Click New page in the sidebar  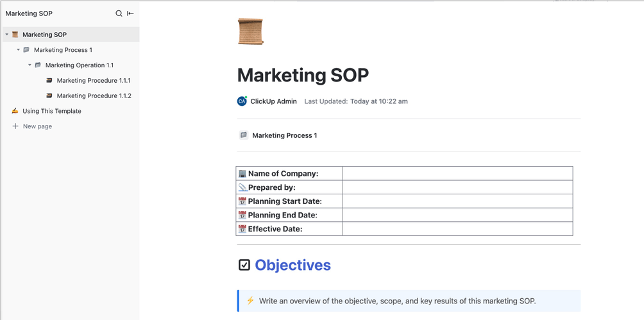(x=37, y=126)
